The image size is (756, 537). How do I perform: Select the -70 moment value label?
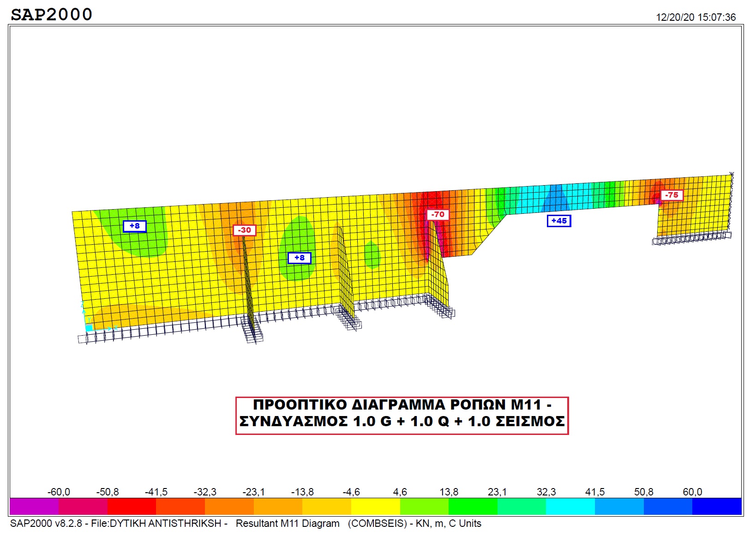click(438, 214)
